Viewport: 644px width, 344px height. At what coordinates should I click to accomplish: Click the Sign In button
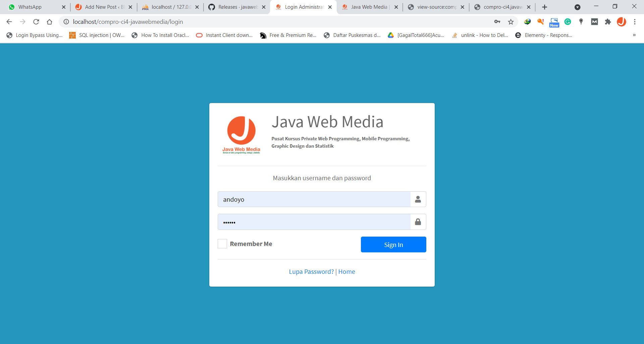393,244
